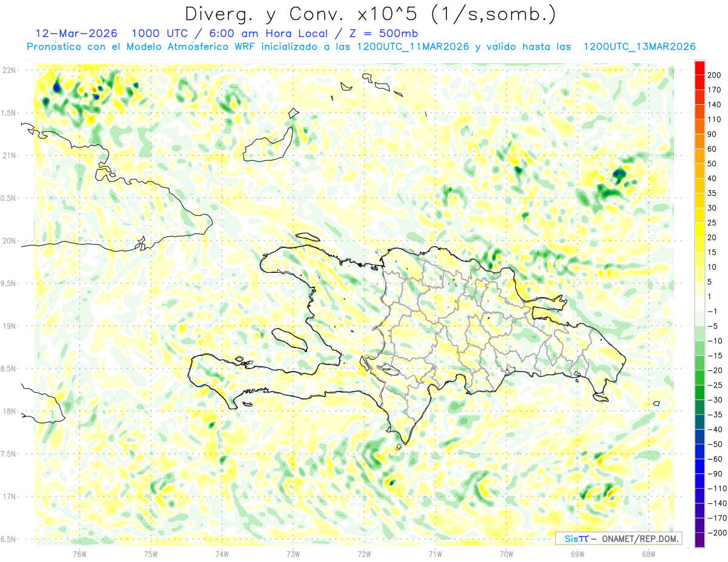
Task: Click the '20N' latitude label
Action: [9, 241]
